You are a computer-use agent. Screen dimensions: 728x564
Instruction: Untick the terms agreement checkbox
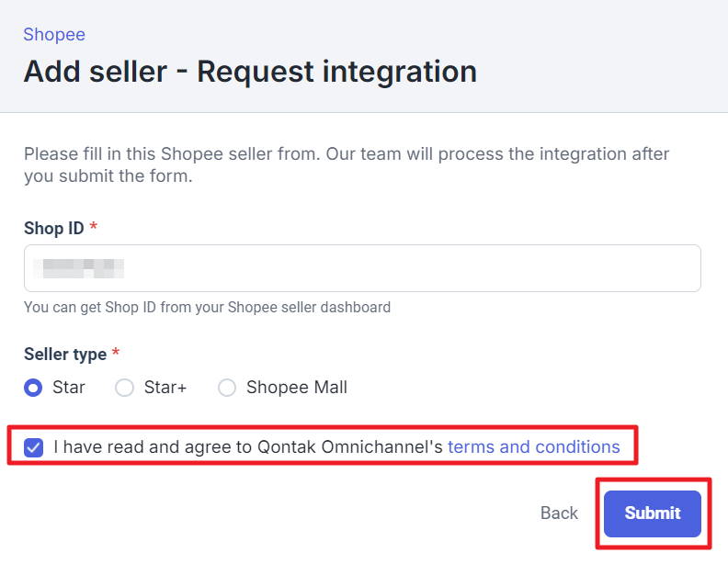33,447
